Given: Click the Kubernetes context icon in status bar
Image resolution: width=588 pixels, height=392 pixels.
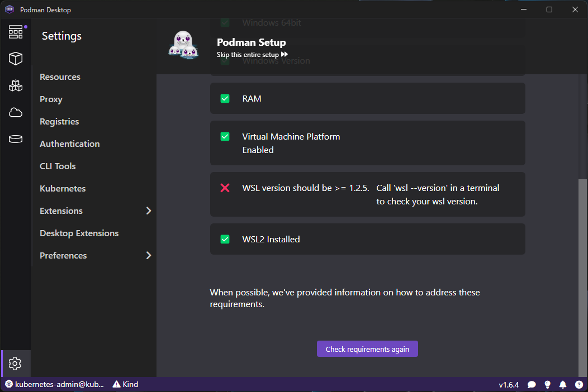Looking at the screenshot, I should coord(9,384).
